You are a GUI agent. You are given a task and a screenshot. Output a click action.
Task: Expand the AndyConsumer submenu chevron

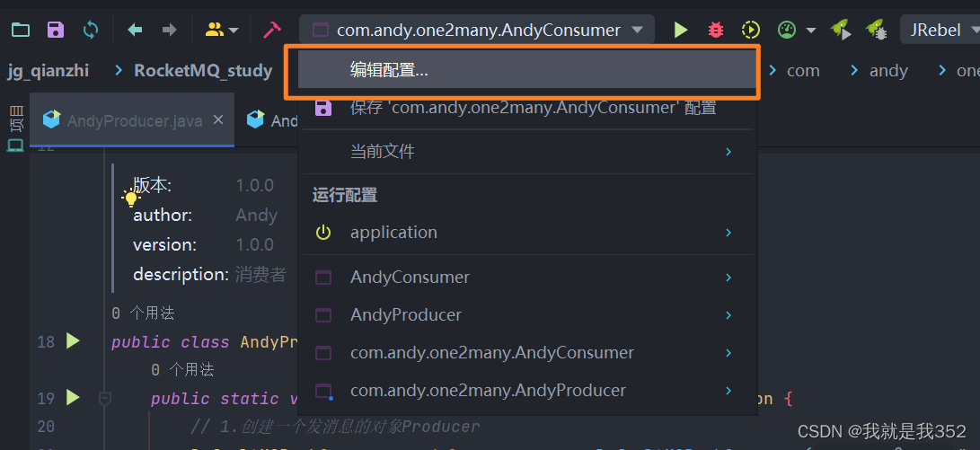728,278
